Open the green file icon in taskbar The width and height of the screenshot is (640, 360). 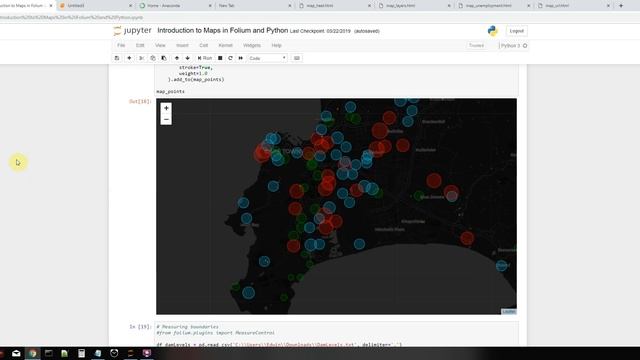64,353
